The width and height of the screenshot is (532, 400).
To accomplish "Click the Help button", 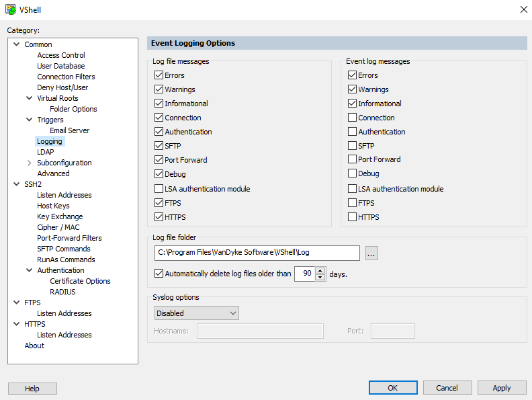I will point(32,389).
